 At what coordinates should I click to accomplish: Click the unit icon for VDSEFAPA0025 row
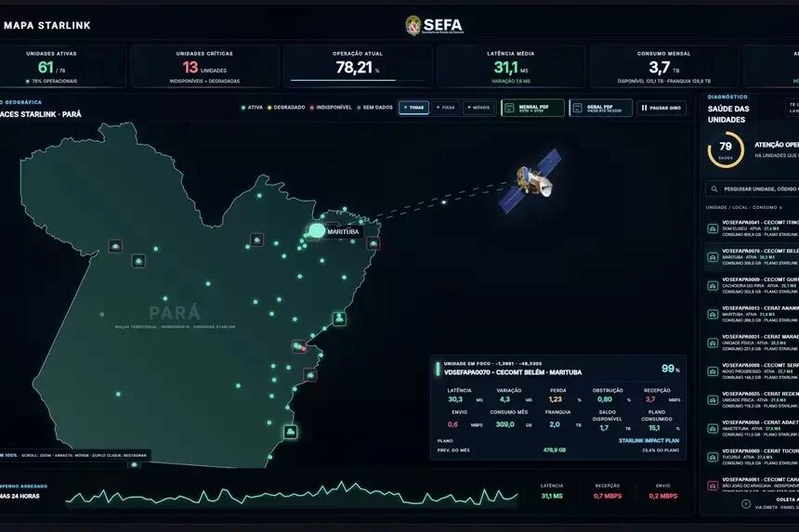point(713,399)
